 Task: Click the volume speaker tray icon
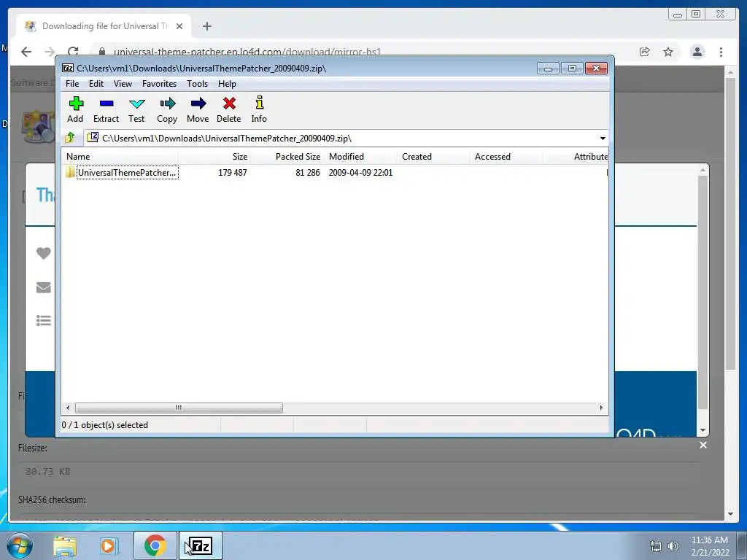tap(673, 546)
